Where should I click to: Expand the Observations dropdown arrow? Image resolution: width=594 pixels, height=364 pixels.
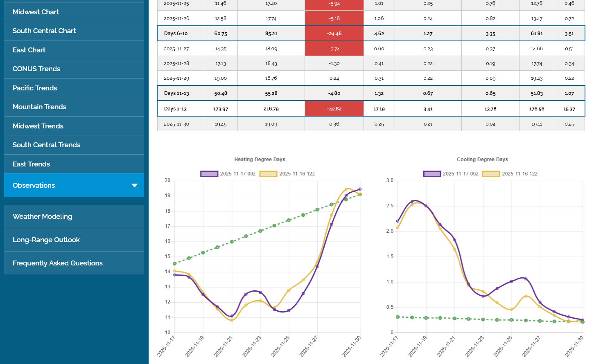tap(134, 185)
